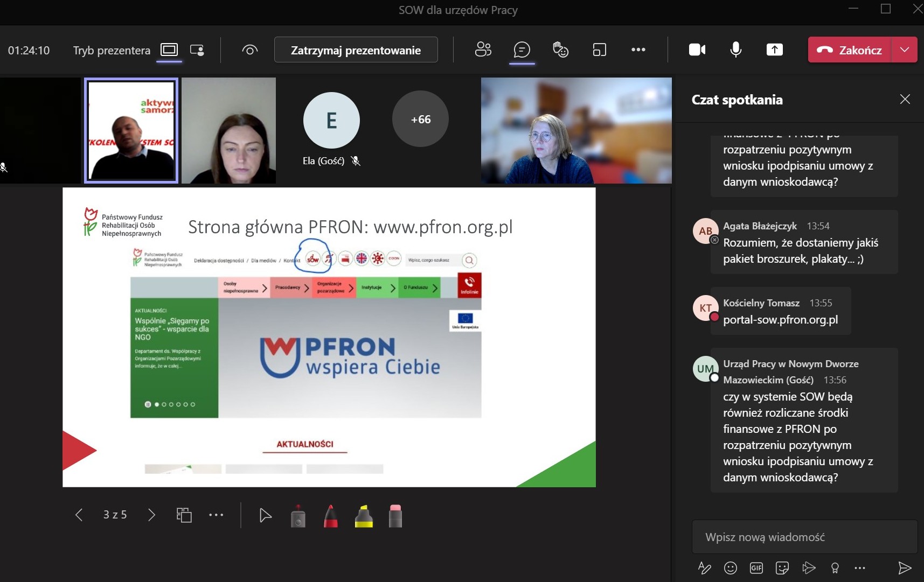The height and width of the screenshot is (582, 924).
Task: Click the Wpisz nową wiadomość field
Action: pyautogui.click(x=804, y=537)
